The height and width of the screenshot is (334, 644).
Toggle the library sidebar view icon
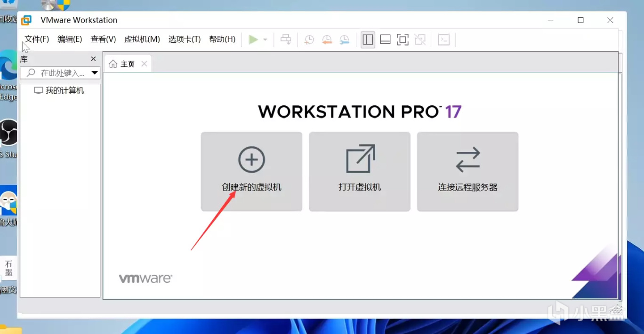(368, 40)
